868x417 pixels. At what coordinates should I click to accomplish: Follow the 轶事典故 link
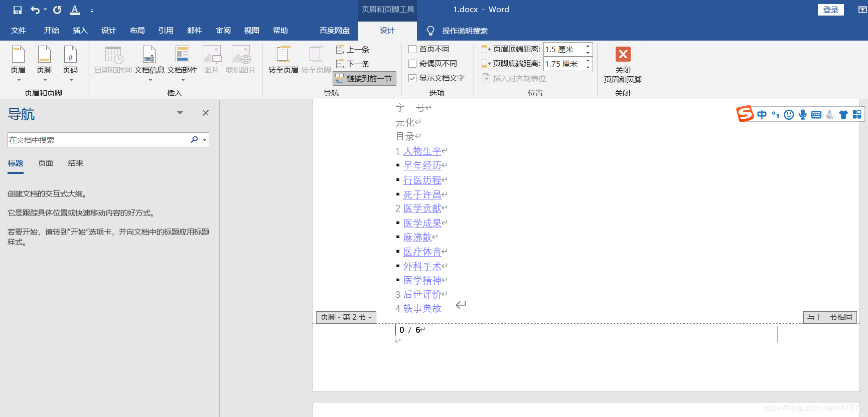422,309
